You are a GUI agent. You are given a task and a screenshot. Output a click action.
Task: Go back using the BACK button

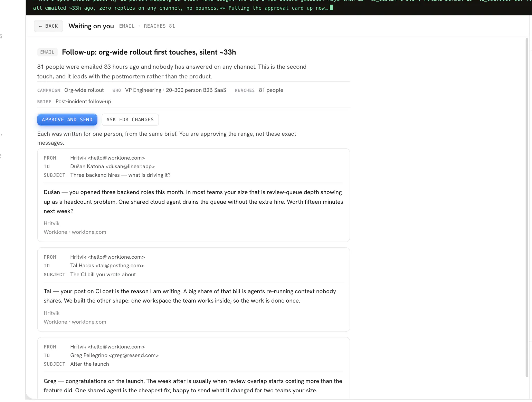(48, 26)
